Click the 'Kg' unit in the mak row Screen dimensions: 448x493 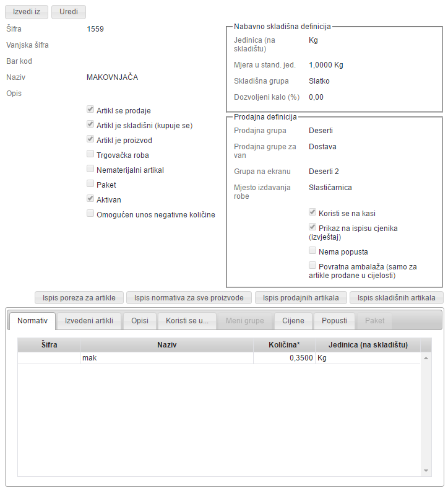pyautogui.click(x=322, y=358)
